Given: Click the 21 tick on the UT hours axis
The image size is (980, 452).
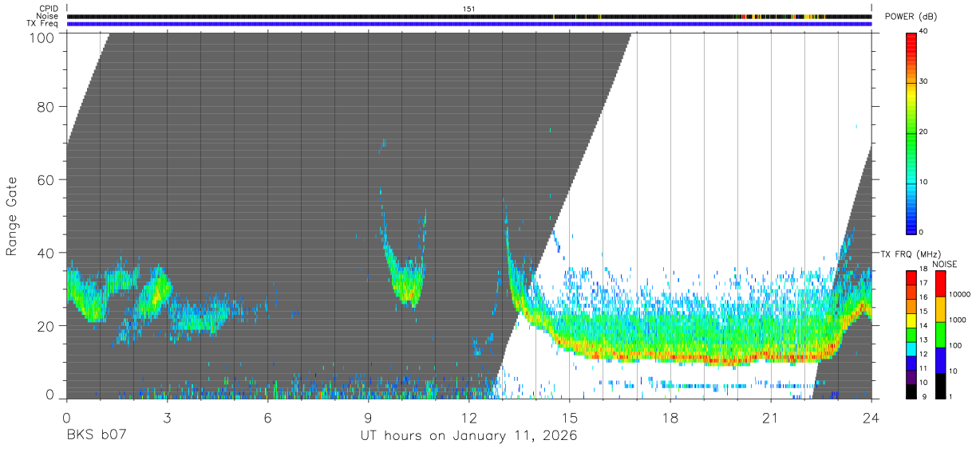Looking at the screenshot, I should 771,418.
